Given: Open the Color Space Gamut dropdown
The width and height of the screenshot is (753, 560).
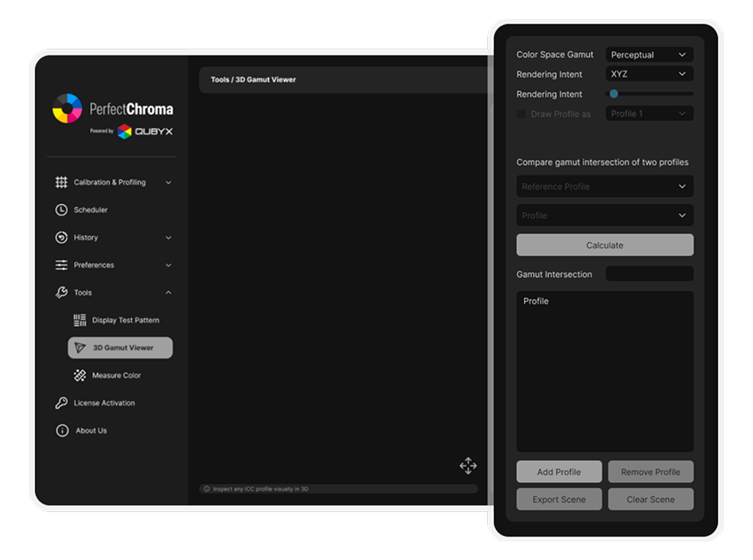Looking at the screenshot, I should tap(649, 55).
